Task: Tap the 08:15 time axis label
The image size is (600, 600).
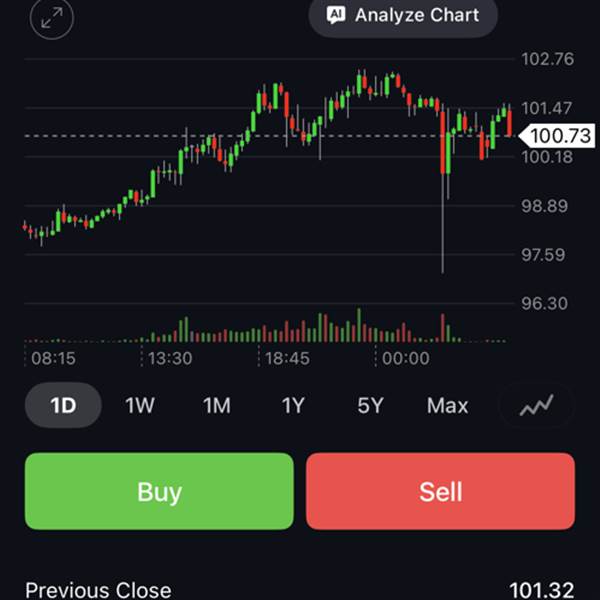Action: click(53, 358)
